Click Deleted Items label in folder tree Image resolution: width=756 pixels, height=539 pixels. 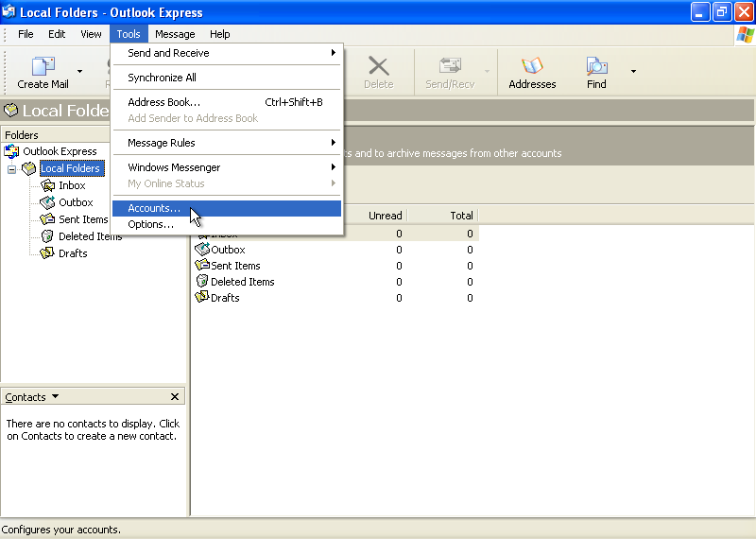click(90, 236)
